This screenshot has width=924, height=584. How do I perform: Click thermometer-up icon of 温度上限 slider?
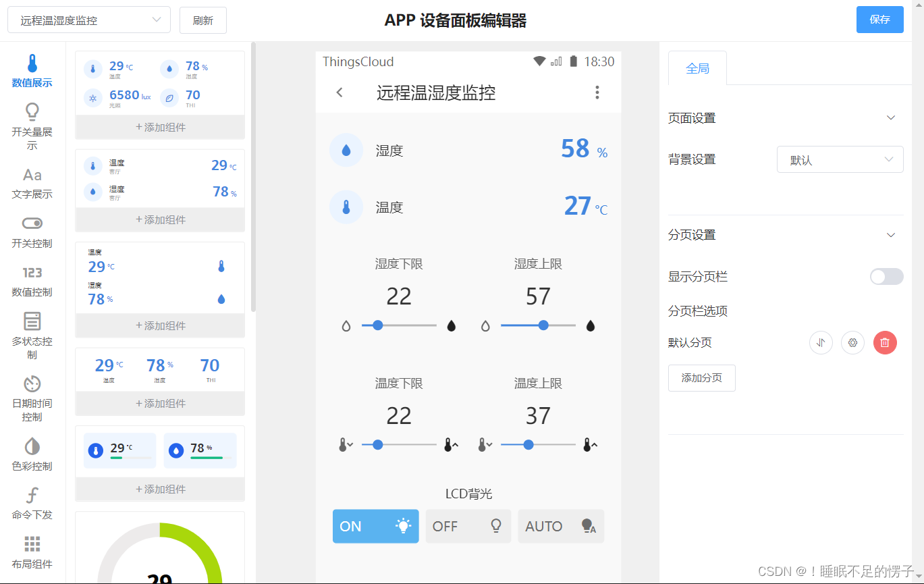coord(591,445)
